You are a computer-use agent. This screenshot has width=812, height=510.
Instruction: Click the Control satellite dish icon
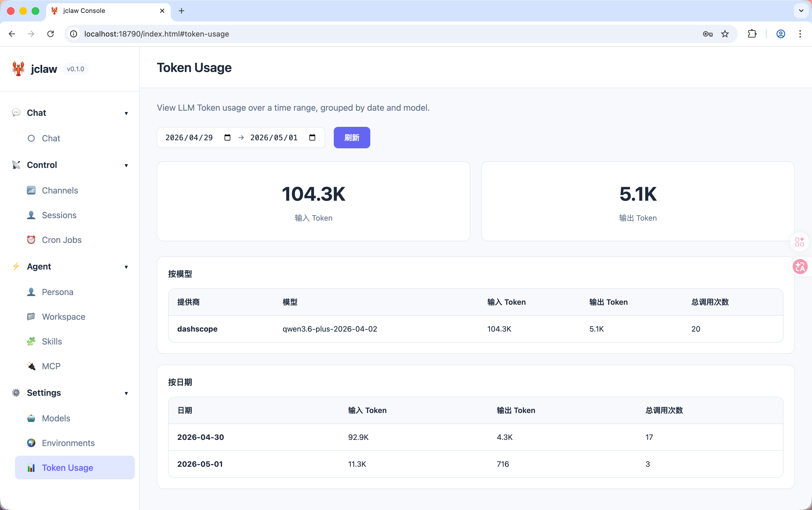click(16, 165)
